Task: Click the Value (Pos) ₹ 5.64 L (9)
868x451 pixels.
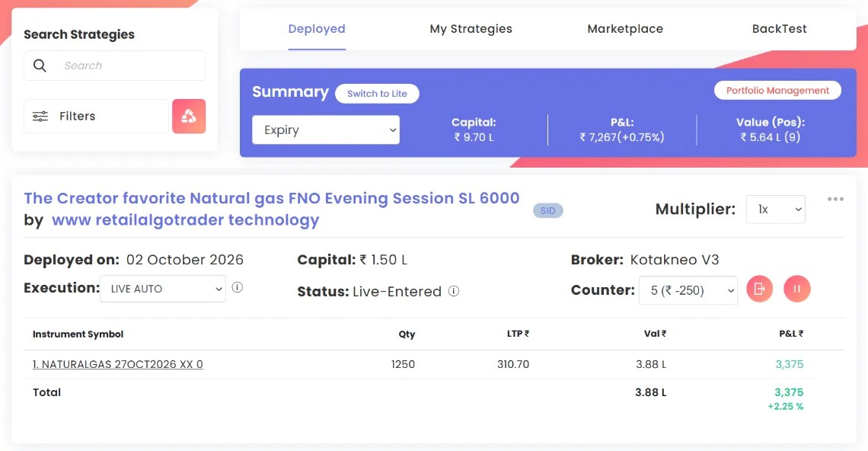Action: click(x=771, y=137)
